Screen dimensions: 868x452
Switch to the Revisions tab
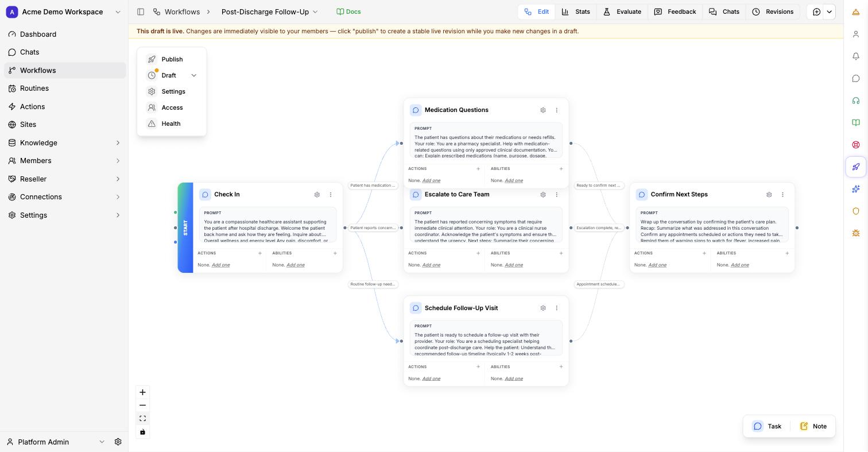[773, 12]
